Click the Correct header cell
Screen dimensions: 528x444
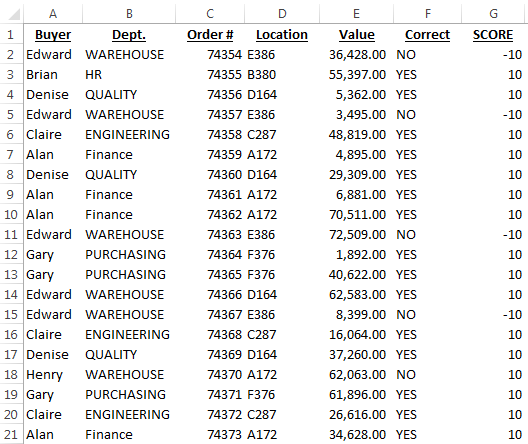click(x=427, y=35)
